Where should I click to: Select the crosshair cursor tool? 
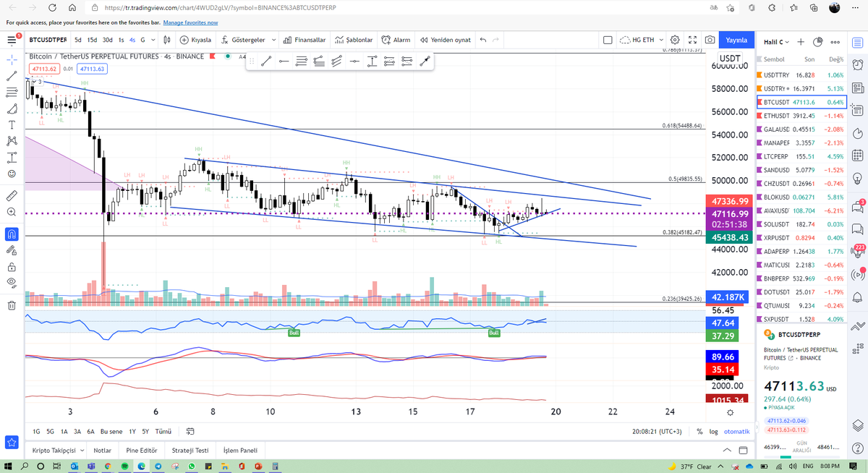(12, 60)
